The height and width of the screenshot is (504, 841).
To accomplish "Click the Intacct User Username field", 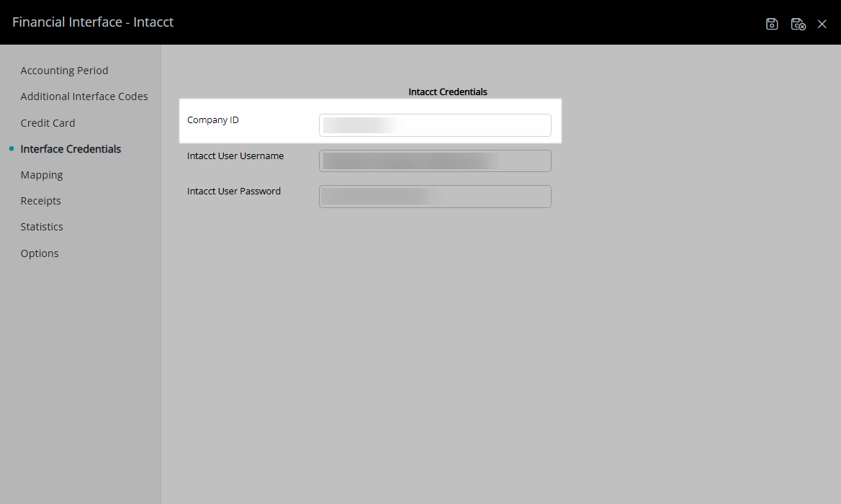I will point(435,161).
